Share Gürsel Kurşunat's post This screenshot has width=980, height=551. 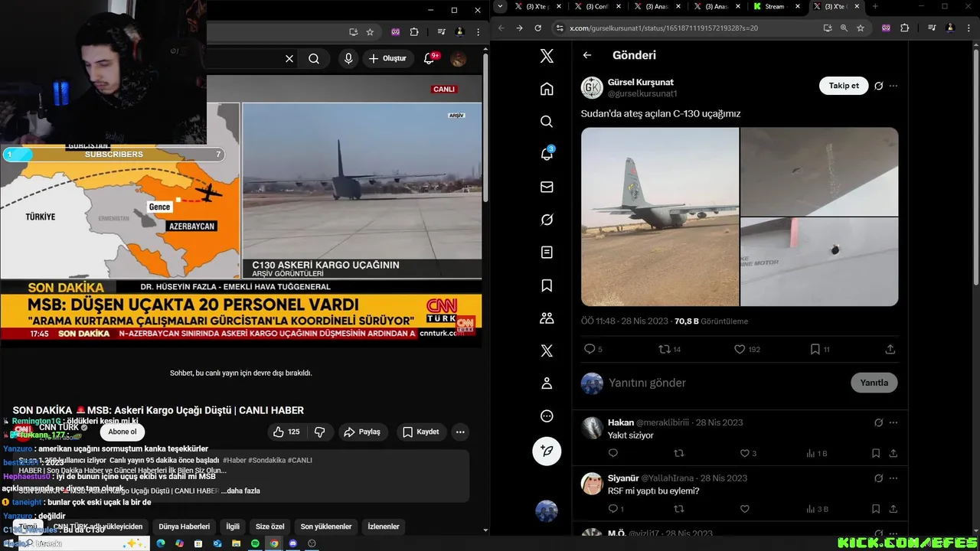(890, 349)
